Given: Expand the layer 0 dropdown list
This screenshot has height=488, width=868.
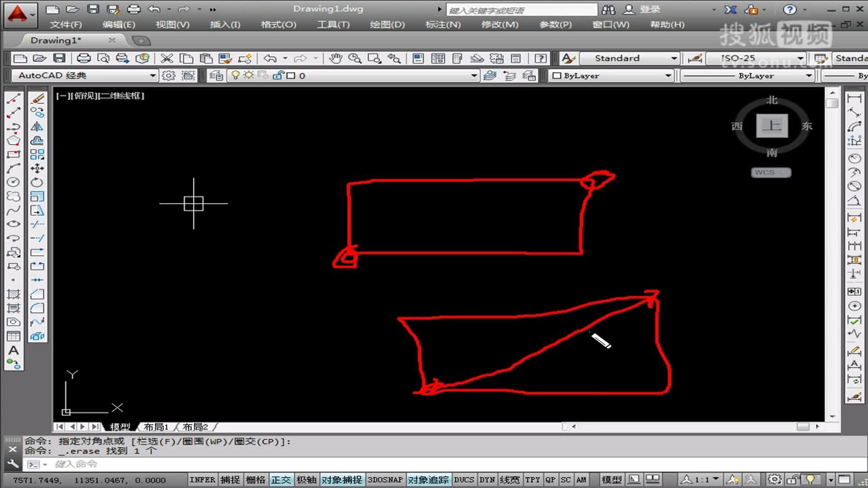Looking at the screenshot, I should point(473,75).
